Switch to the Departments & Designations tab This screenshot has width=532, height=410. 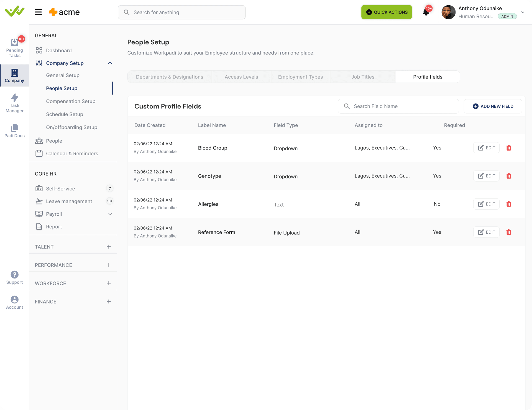coord(169,77)
